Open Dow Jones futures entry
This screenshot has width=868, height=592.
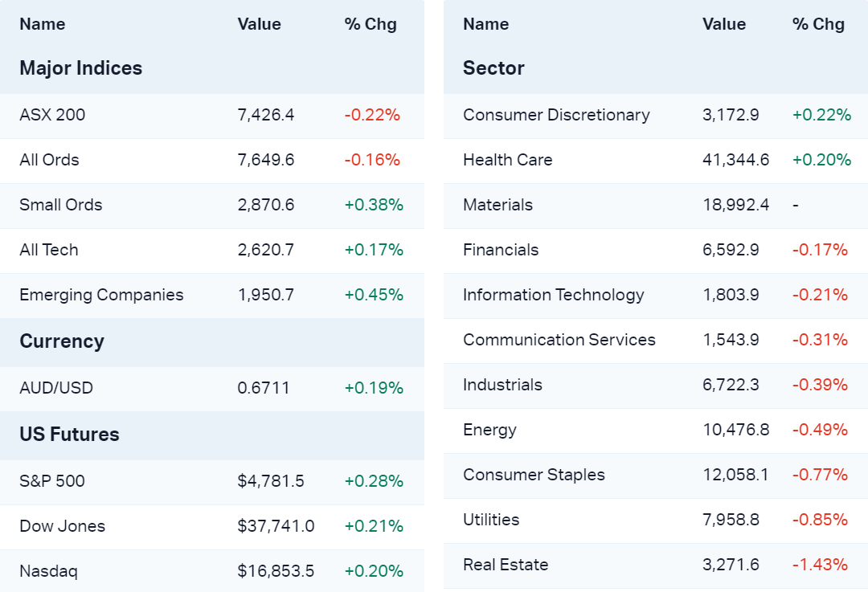(63, 526)
